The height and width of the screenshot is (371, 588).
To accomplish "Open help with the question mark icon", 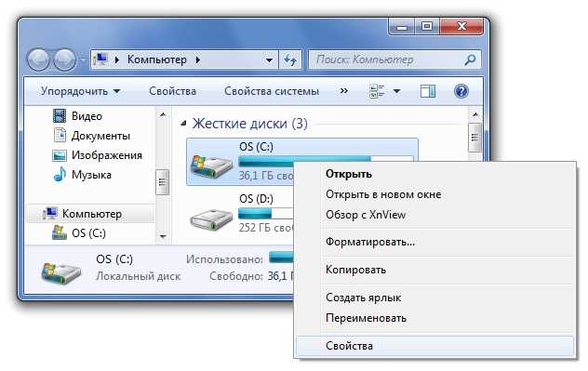I will coord(461,91).
